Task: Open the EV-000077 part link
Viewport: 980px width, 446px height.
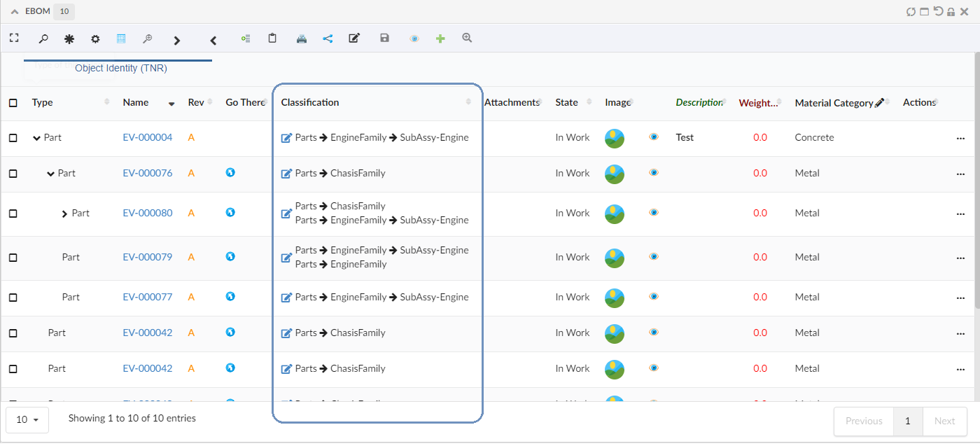Action: point(147,297)
